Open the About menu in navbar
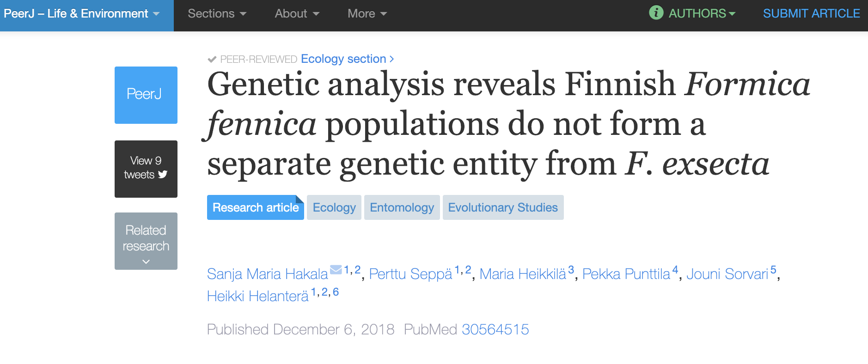Screen dimensions: 868x364 (297, 14)
